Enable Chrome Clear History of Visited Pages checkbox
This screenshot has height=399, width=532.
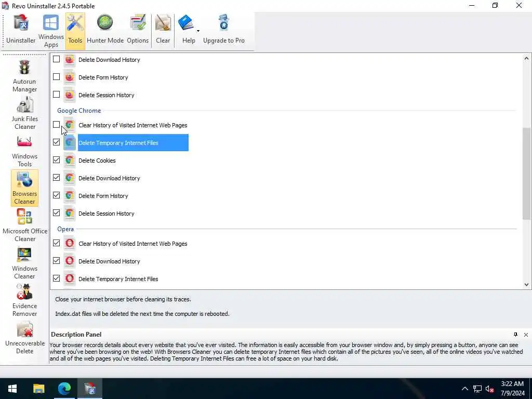(x=56, y=125)
